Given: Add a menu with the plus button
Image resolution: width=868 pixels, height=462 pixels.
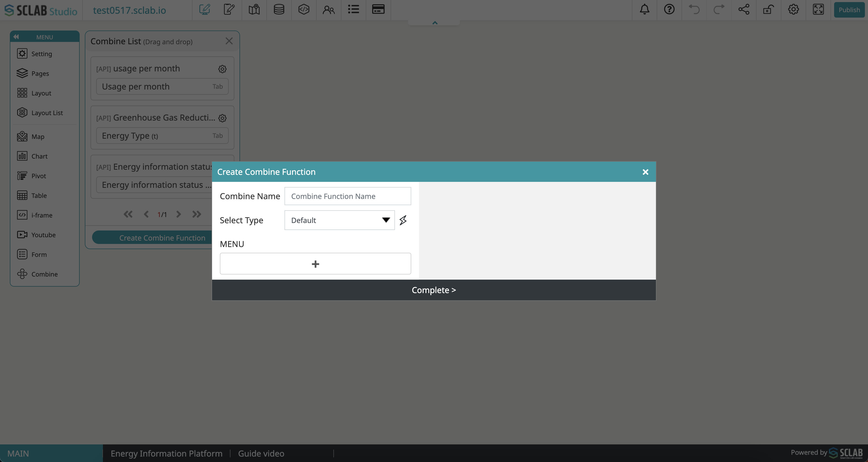Looking at the screenshot, I should click(315, 264).
